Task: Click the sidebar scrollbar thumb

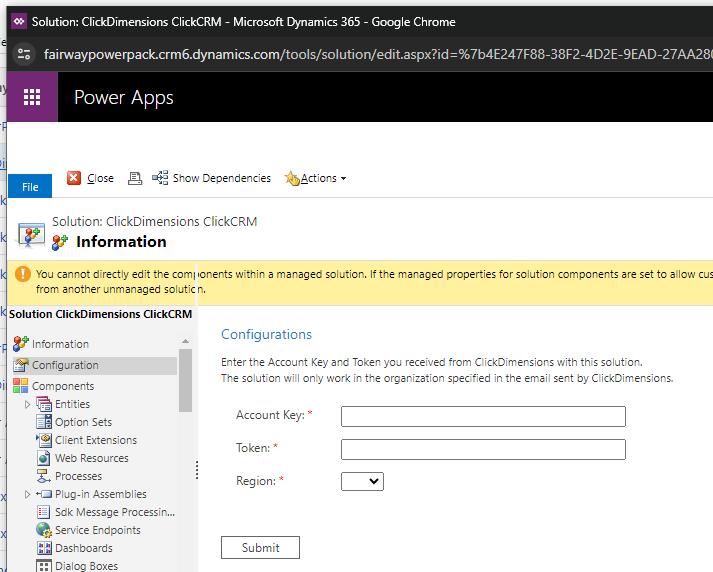Action: click(185, 380)
